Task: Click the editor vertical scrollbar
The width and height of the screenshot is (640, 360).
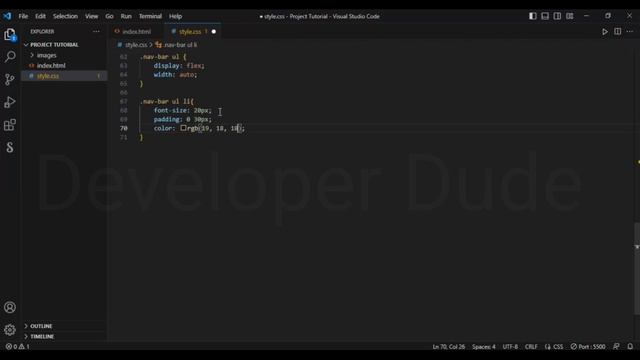Action: pyautogui.click(x=637, y=269)
